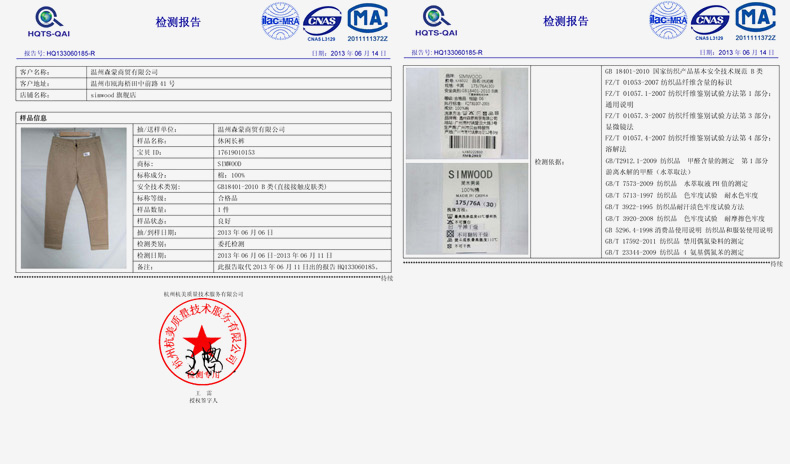The image size is (790, 464).
Task: Click the 授权签字人 caption
Action: 204,401
